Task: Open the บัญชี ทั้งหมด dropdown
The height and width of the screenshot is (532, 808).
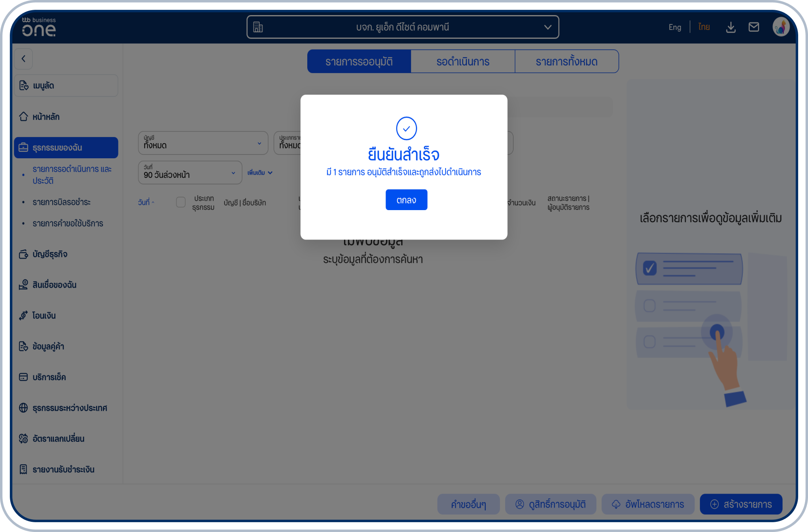Action: 203,143
